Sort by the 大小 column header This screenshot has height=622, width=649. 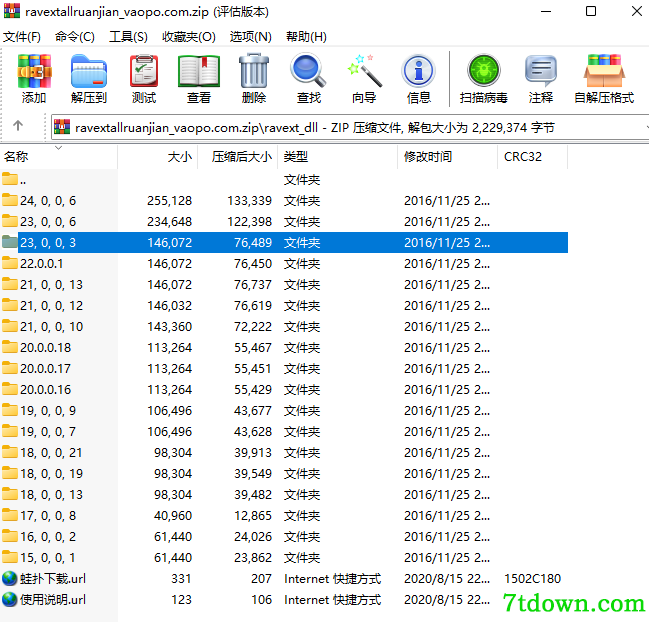158,157
